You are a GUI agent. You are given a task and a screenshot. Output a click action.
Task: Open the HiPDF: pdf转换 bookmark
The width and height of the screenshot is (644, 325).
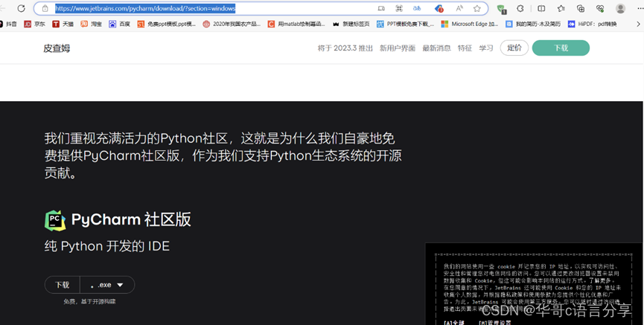click(x=592, y=25)
